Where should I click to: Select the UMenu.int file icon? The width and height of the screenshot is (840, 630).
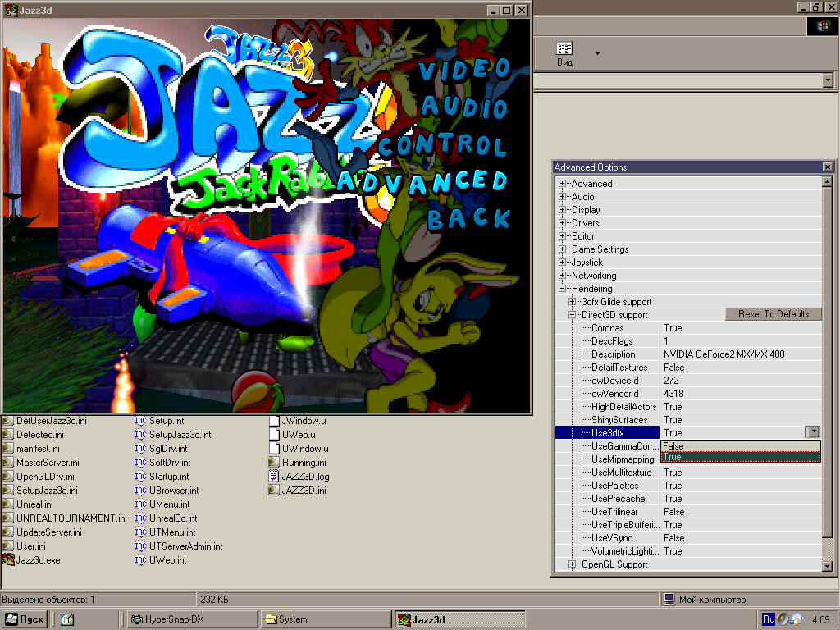(140, 504)
